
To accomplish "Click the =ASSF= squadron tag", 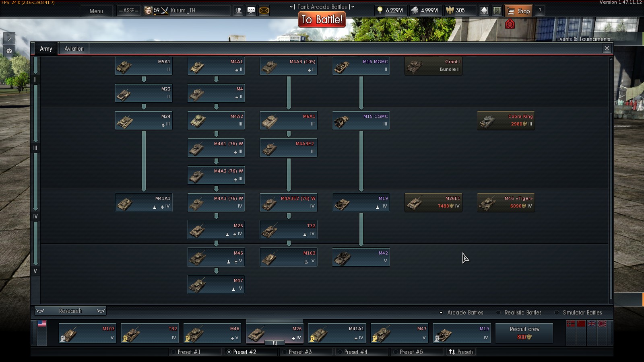I will coord(128,11).
